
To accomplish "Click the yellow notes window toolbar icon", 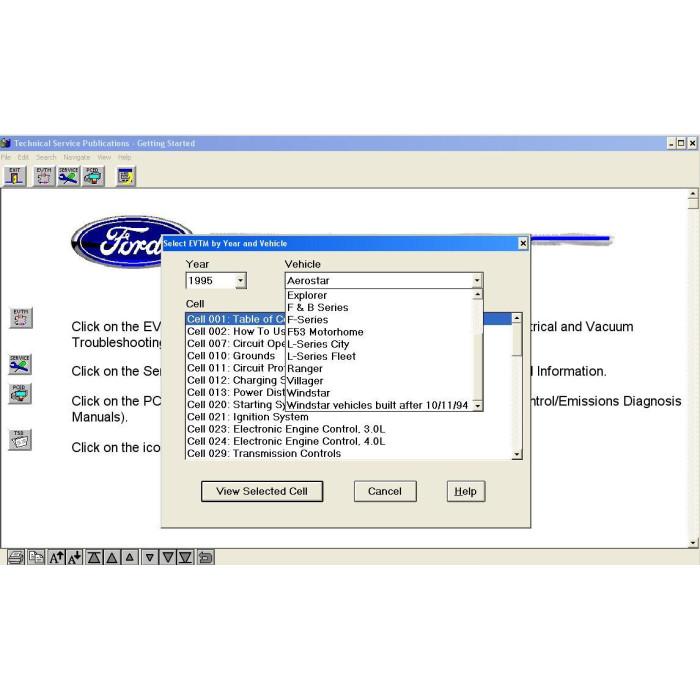I will 126,176.
